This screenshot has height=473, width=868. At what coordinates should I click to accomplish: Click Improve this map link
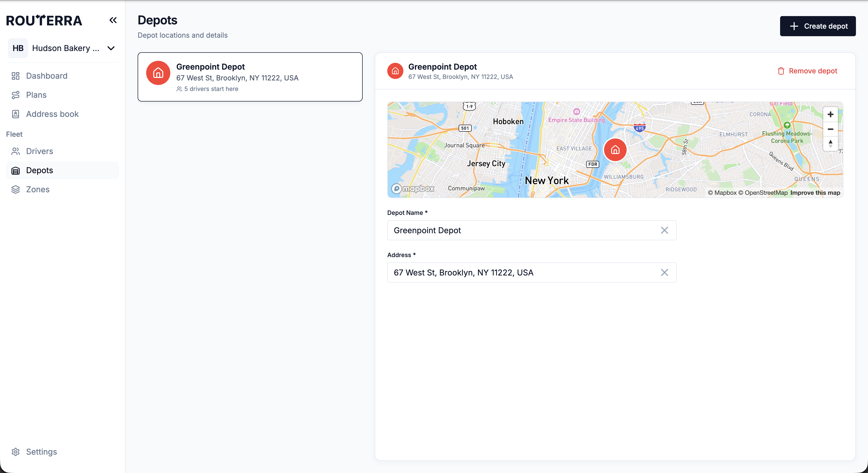tap(815, 193)
